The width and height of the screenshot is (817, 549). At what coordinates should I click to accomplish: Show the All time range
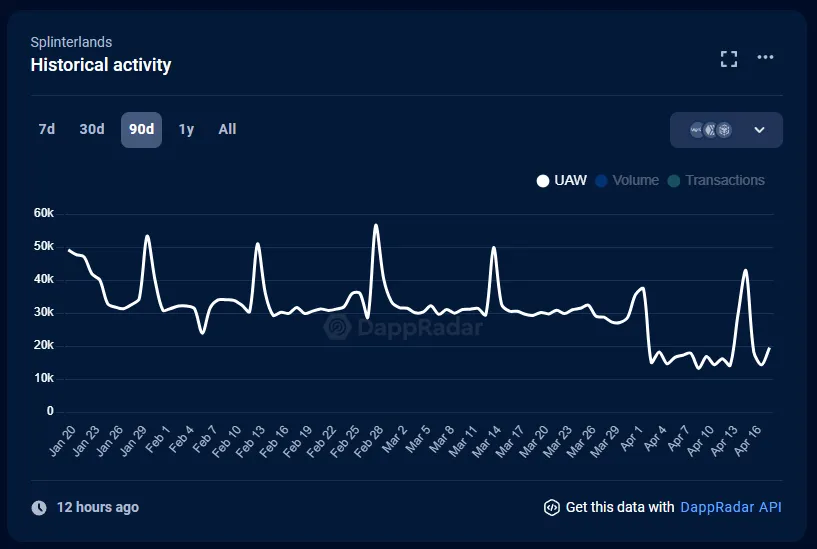point(227,129)
